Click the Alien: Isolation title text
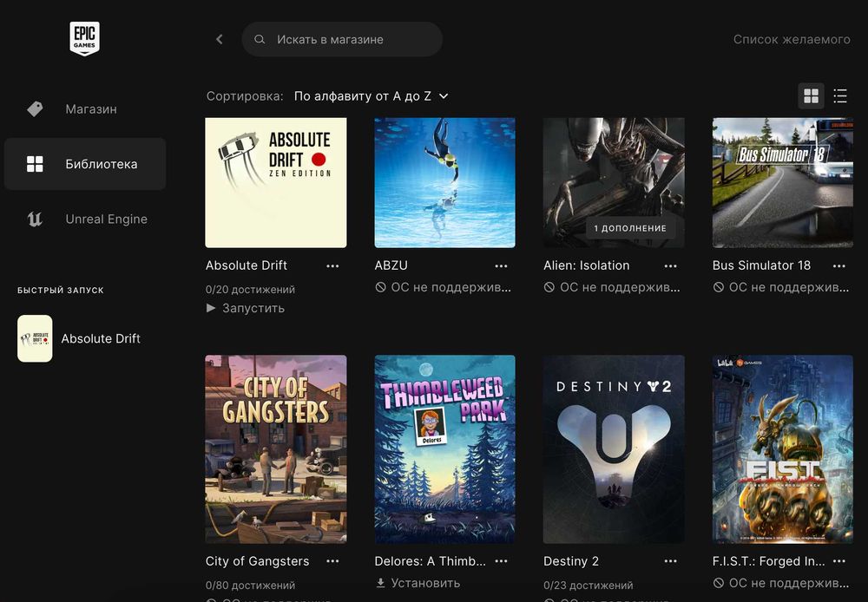This screenshot has width=868, height=602. point(586,265)
